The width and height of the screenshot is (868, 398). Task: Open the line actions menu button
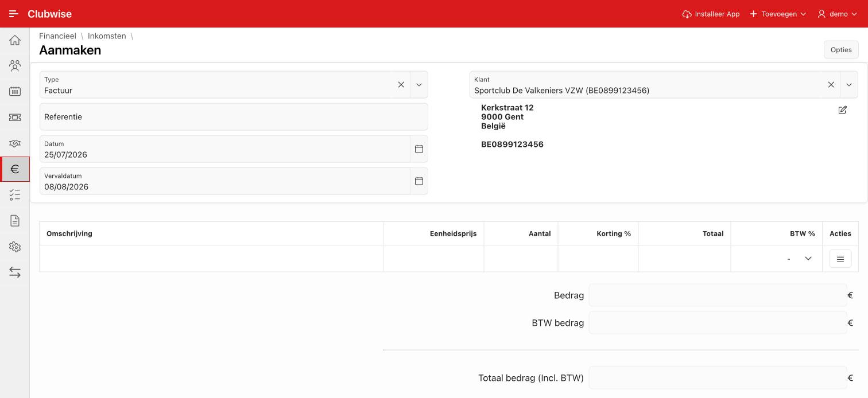[840, 259]
